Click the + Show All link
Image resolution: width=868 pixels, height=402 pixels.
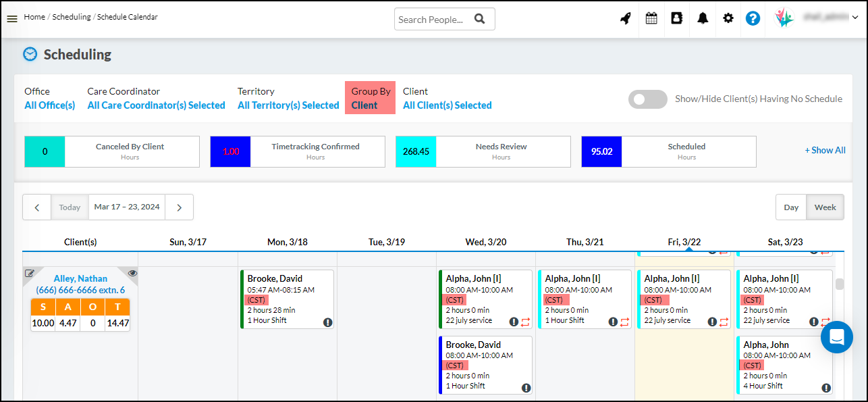point(825,151)
